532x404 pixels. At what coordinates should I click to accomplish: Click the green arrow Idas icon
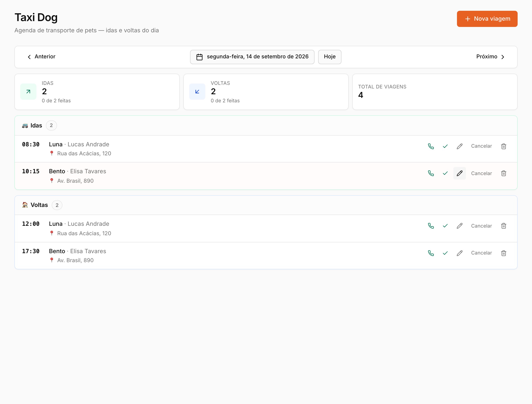pyautogui.click(x=28, y=92)
